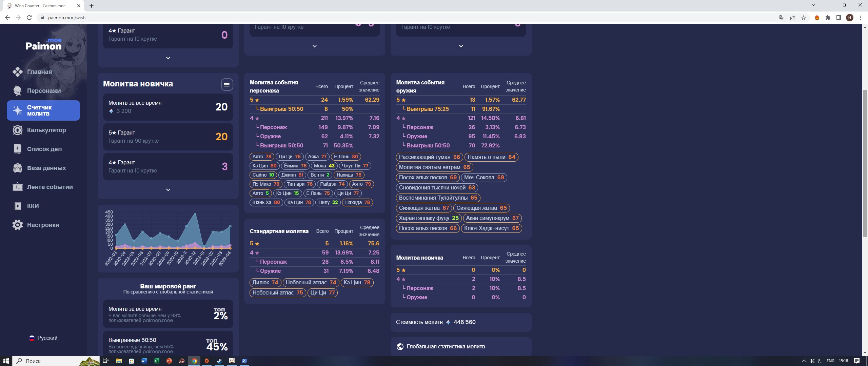This screenshot has width=868, height=366.
Task: Select the Wish Counter - Paimon.moe tab
Action: click(43, 6)
